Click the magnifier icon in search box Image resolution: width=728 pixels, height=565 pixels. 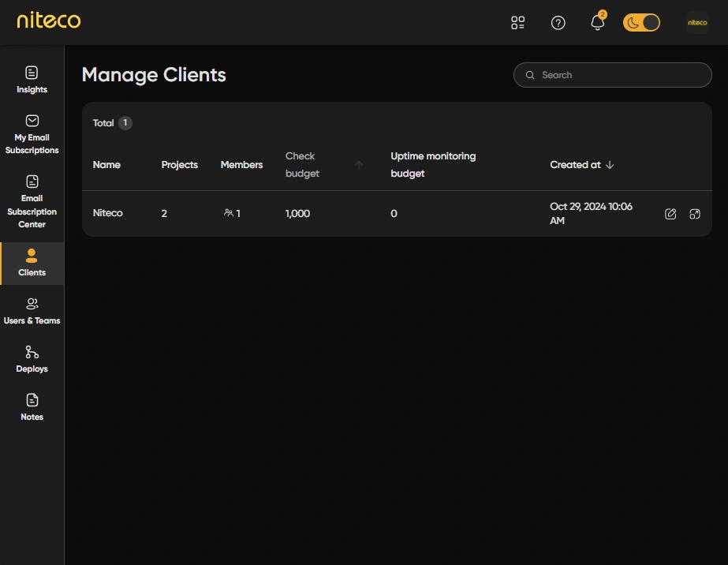(530, 75)
